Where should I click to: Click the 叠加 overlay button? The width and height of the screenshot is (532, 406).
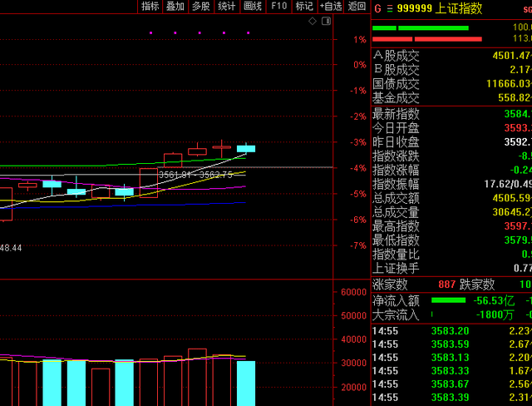click(175, 6)
